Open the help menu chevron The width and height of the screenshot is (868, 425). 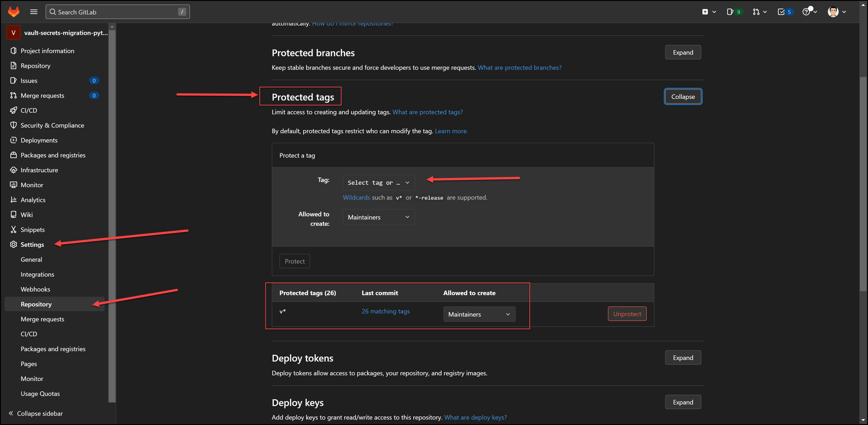point(815,12)
